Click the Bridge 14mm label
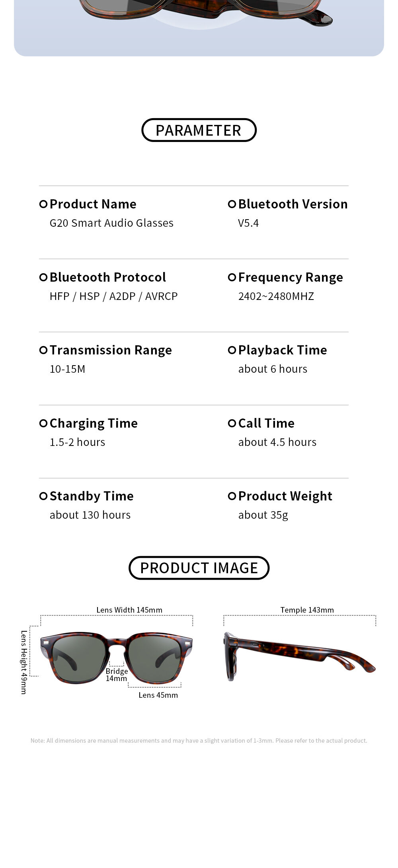The height and width of the screenshot is (868, 398). click(117, 675)
